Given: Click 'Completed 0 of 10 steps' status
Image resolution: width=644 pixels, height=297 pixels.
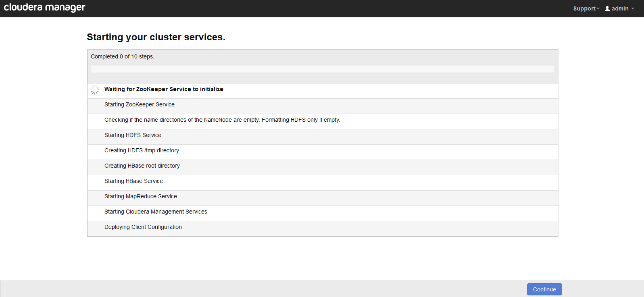Looking at the screenshot, I should pos(122,56).
